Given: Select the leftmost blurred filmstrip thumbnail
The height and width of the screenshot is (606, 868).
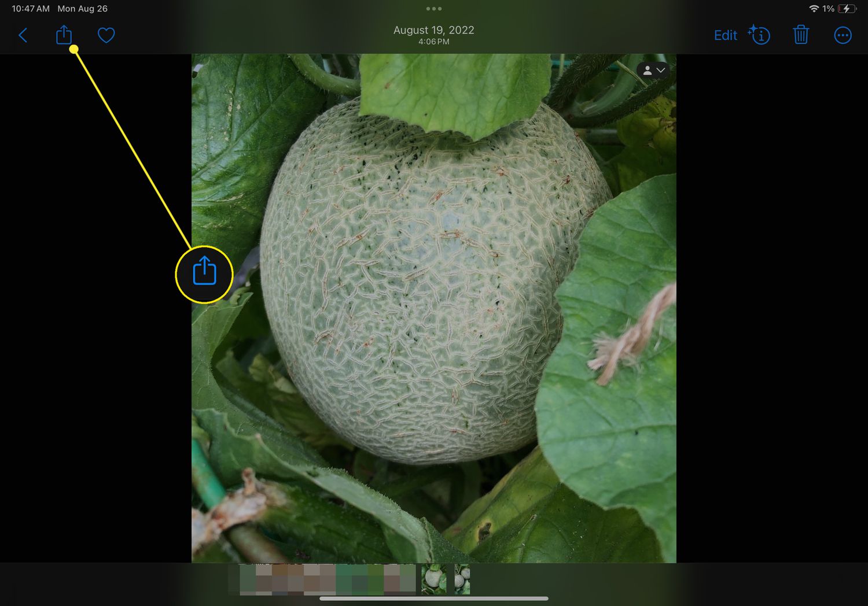Looking at the screenshot, I should pos(248,579).
